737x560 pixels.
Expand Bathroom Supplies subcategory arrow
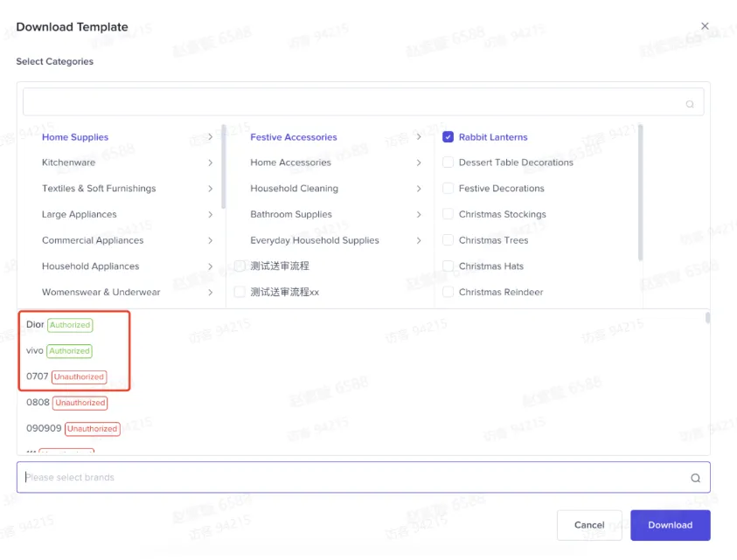[419, 214]
